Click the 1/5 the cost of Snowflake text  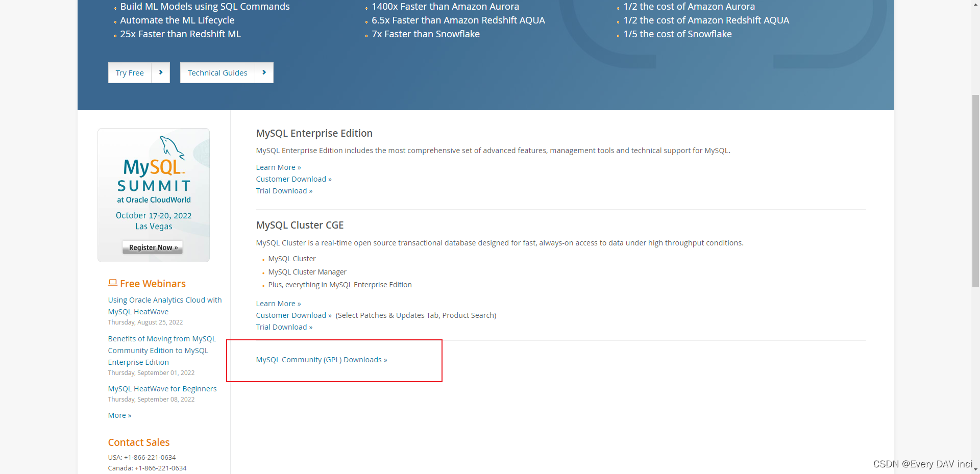[x=677, y=34]
